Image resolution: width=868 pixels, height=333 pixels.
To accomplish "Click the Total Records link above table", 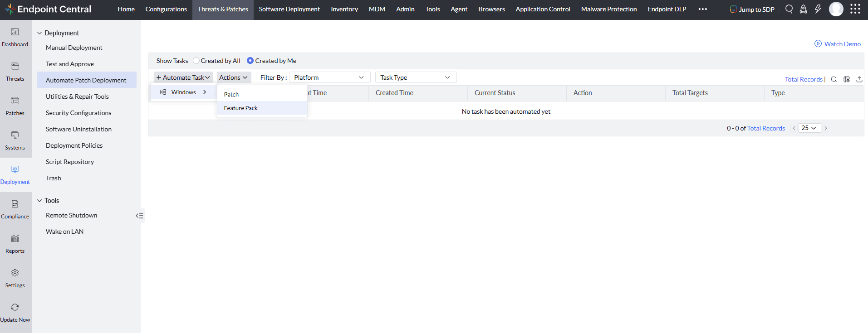I will [804, 79].
